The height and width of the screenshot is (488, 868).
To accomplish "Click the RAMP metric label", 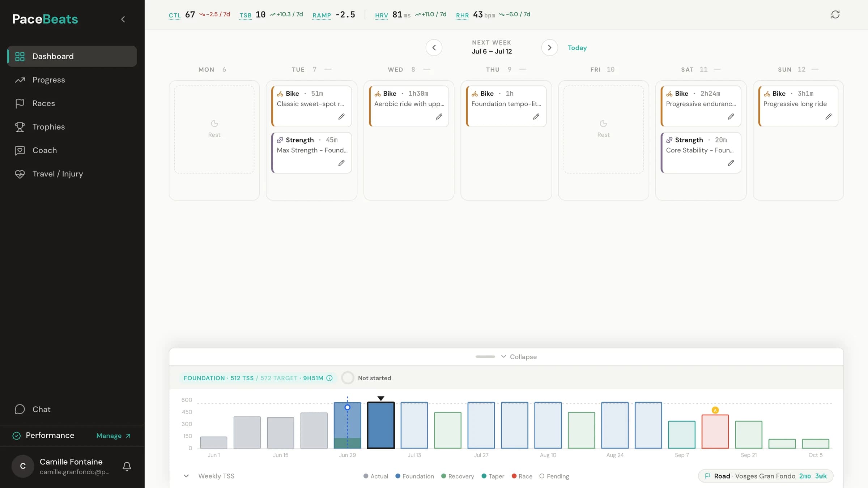I will point(322,15).
